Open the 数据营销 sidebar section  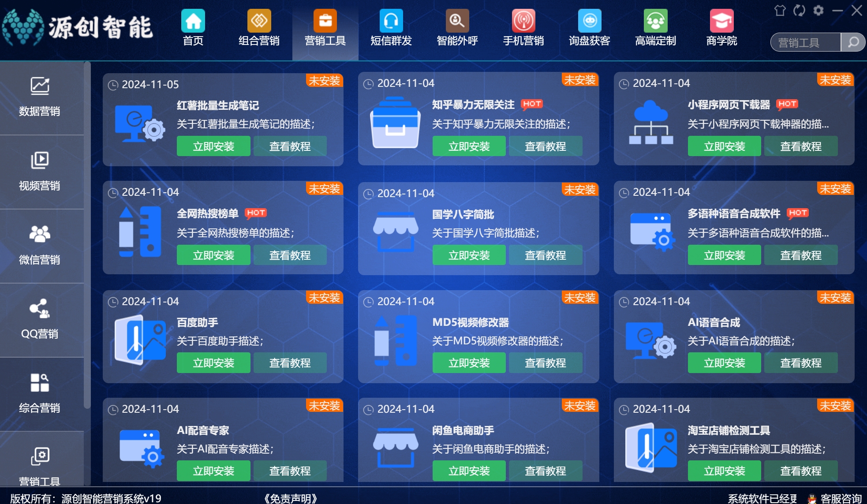[x=40, y=96]
